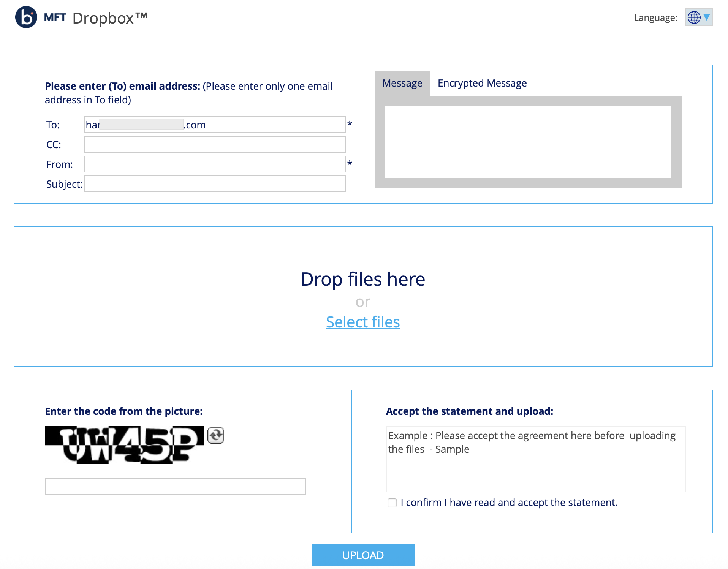Viewport: 728px width, 569px height.
Task: Click the To email address field
Action: pos(215,125)
